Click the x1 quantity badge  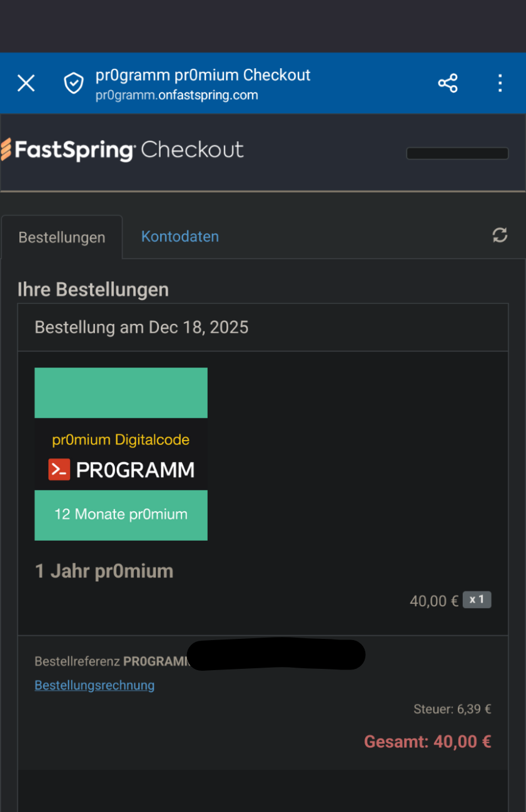[477, 600]
